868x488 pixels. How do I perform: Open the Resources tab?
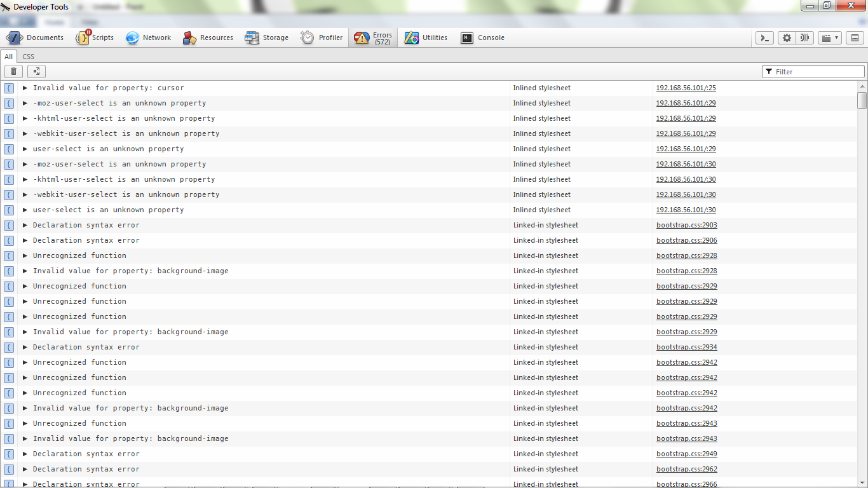pyautogui.click(x=208, y=37)
